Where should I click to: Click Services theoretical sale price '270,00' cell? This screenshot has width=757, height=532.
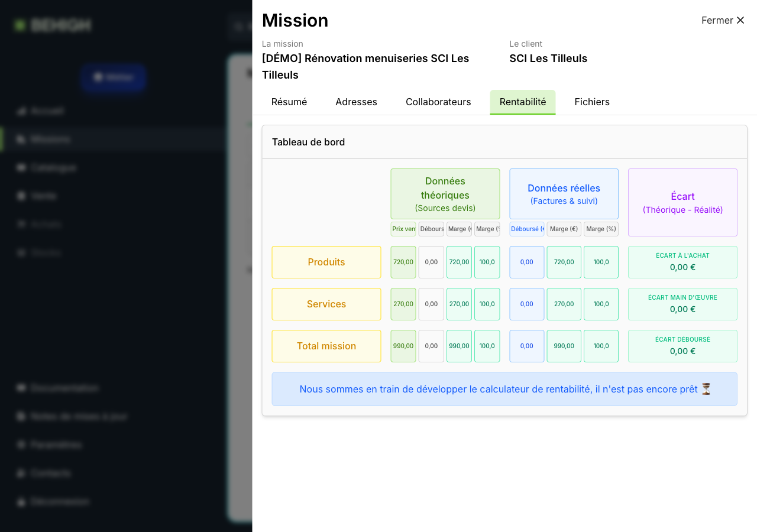pos(403,304)
